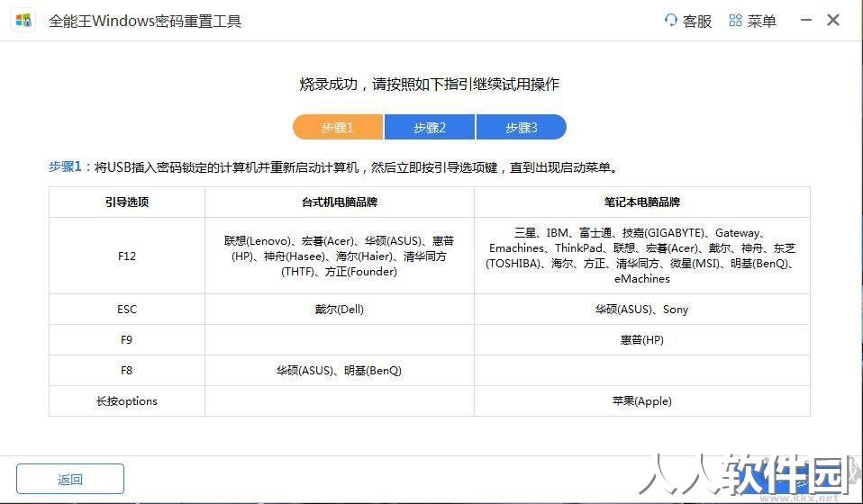Viewport: 863px width, 504px height.
Task: Click the 长按options cell
Action: pyautogui.click(x=127, y=400)
